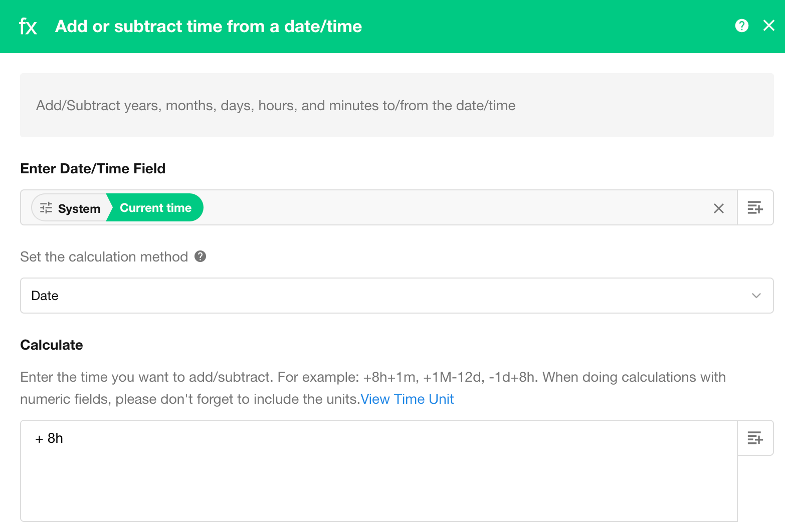Click the sliders icon on System chip
The height and width of the screenshot is (532, 785).
click(46, 208)
